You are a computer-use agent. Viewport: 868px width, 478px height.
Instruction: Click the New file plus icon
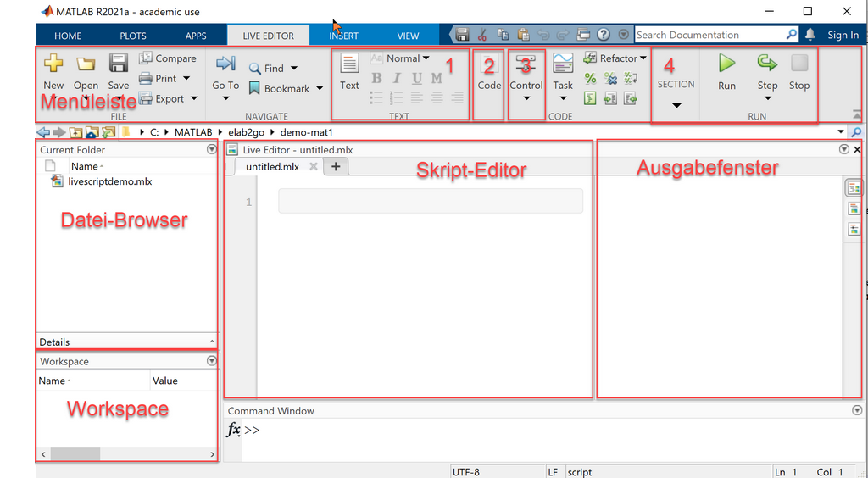click(53, 63)
